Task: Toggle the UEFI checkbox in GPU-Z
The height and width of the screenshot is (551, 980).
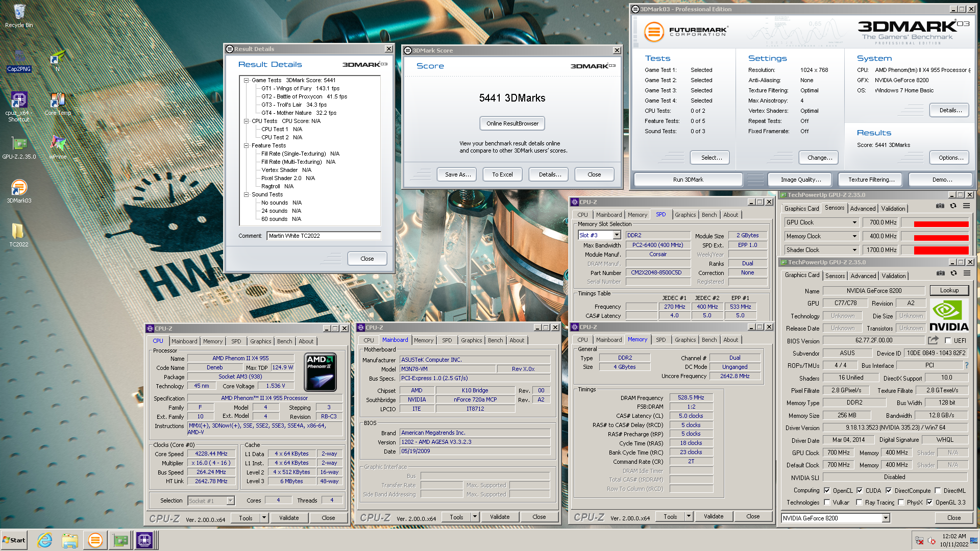Action: click(x=948, y=340)
